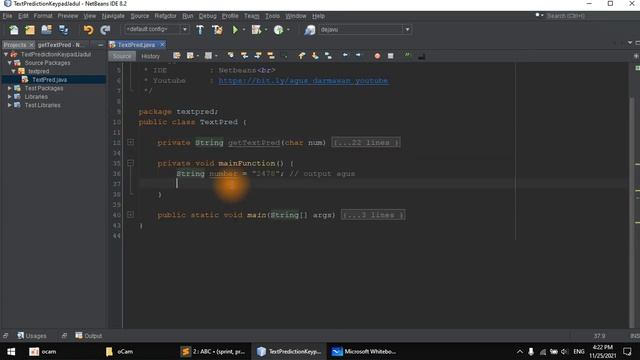Click the Build Project hammer icon

coord(200,30)
